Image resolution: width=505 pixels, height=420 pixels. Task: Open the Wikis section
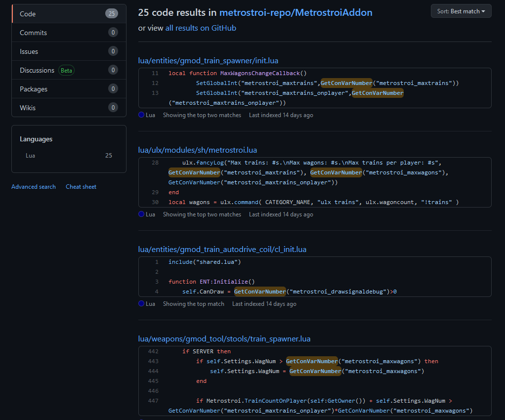click(29, 108)
